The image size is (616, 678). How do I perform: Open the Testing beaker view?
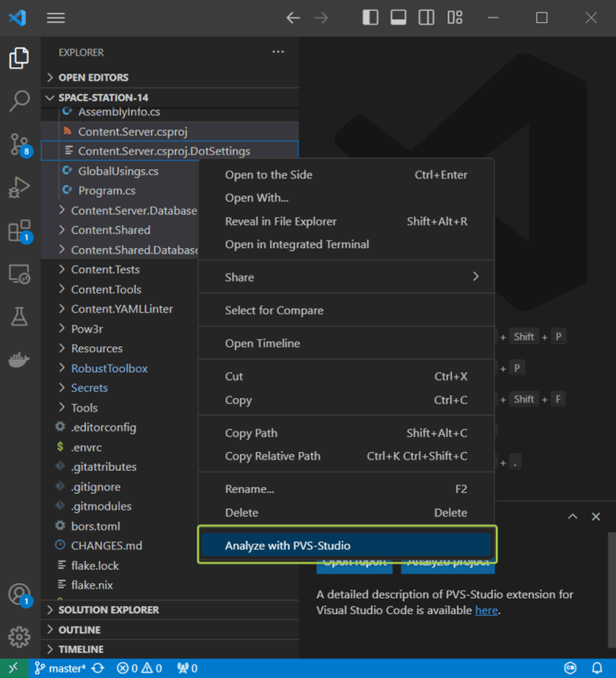tap(19, 316)
